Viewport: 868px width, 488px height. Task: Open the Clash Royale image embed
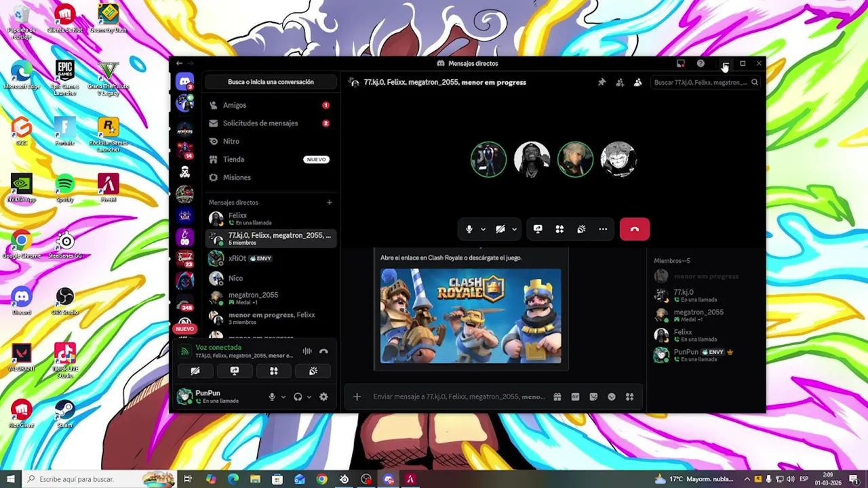click(471, 316)
